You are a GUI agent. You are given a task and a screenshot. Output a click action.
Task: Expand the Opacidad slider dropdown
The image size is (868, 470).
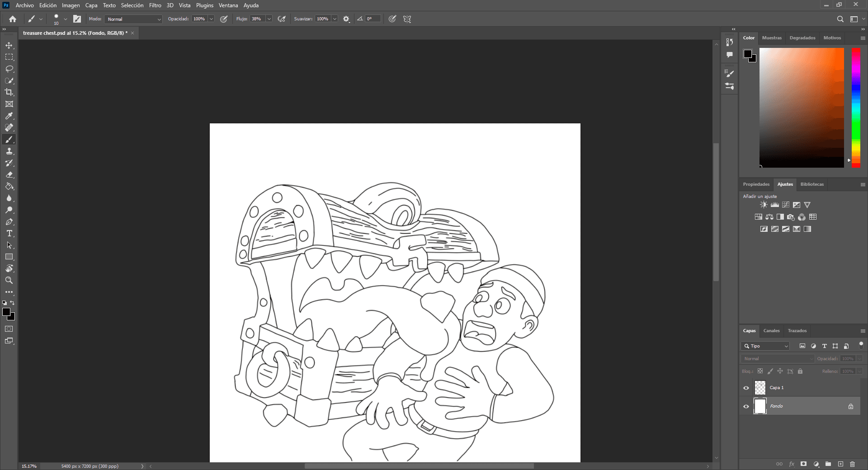pyautogui.click(x=211, y=19)
